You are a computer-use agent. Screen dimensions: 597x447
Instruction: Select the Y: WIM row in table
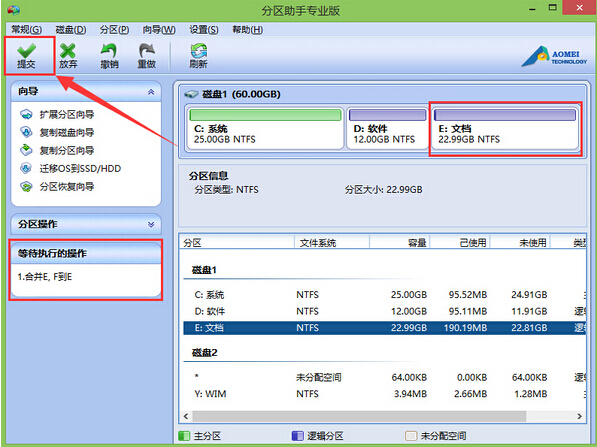[x=385, y=394]
